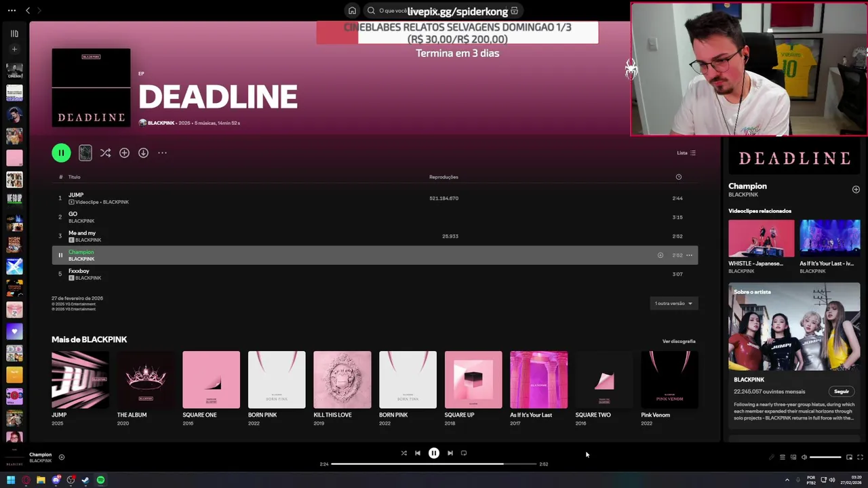Follow BLACKPINK with the Seguir button

(x=841, y=392)
